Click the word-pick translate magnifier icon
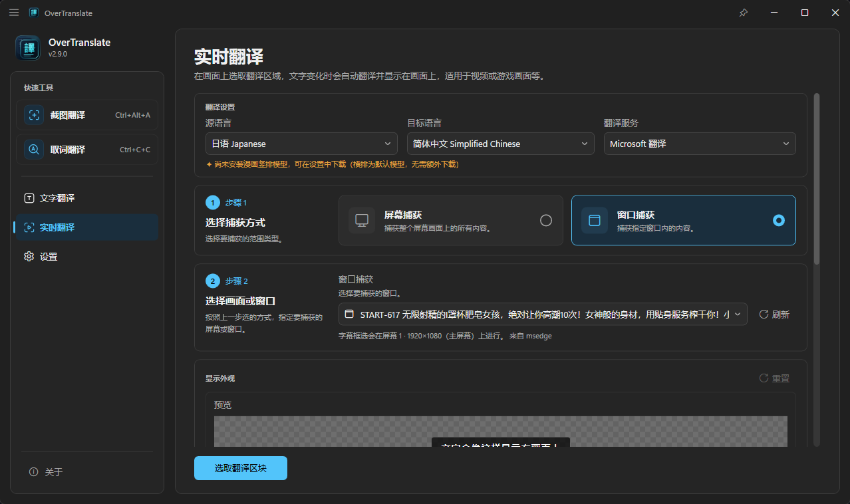The width and height of the screenshot is (850, 504). point(34,150)
